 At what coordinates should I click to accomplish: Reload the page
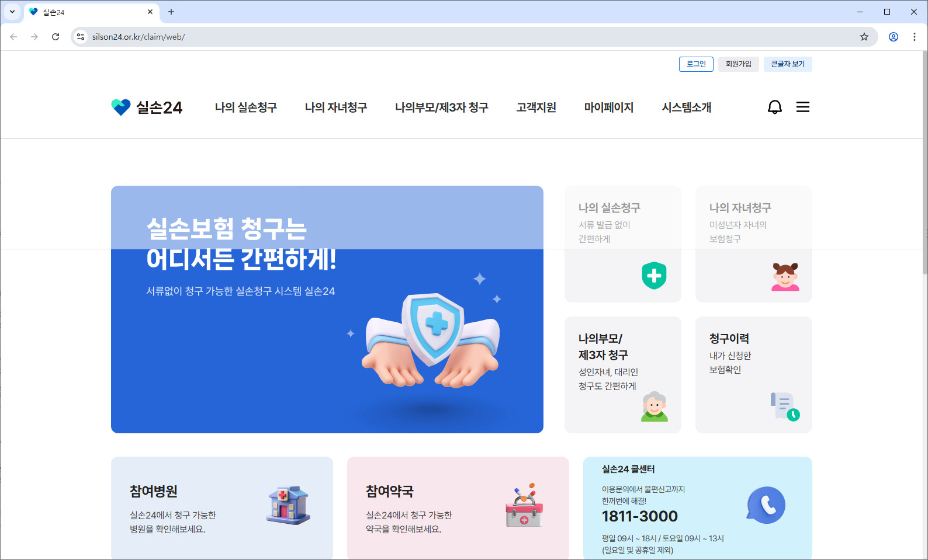point(56,37)
